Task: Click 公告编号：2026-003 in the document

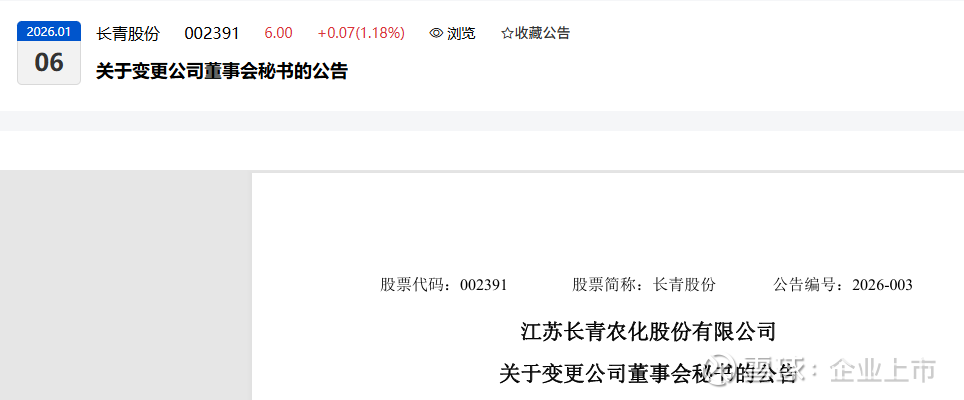Action: tap(843, 285)
